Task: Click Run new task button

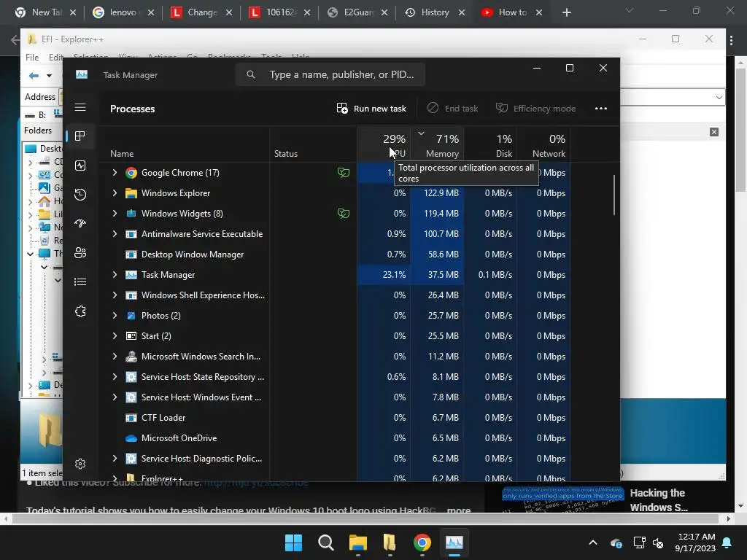Action: 371,109
